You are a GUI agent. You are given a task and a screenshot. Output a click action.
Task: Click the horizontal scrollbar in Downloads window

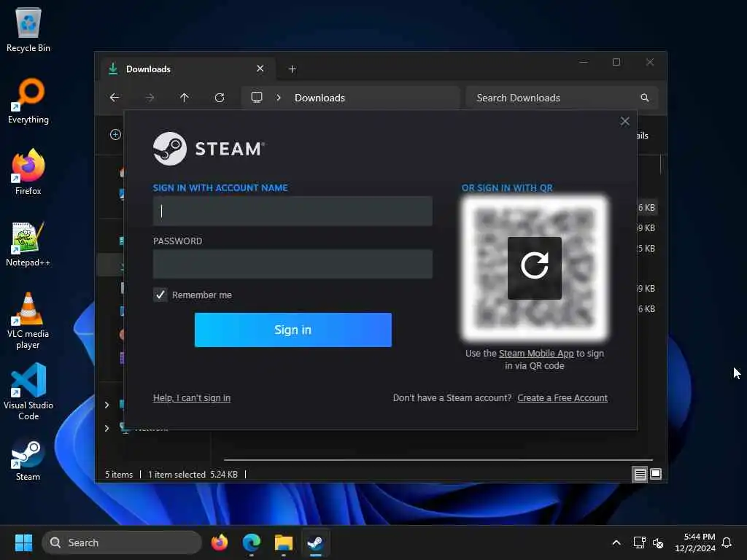pyautogui.click(x=438, y=460)
